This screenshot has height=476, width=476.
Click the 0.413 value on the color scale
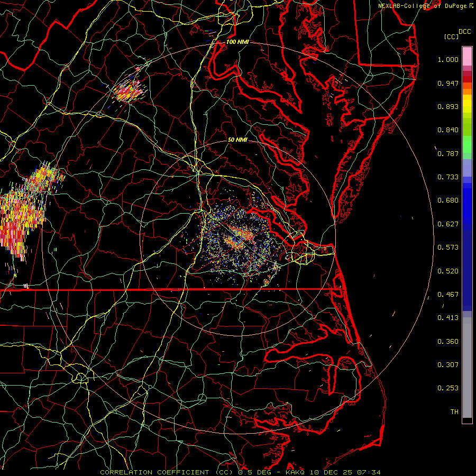(x=448, y=318)
